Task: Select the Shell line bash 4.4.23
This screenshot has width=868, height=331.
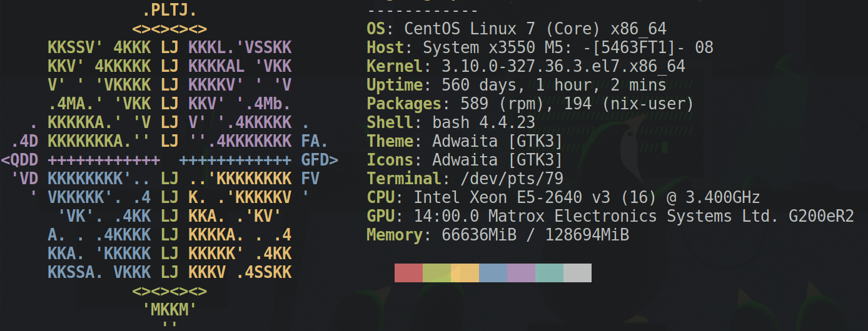Action: (x=451, y=123)
